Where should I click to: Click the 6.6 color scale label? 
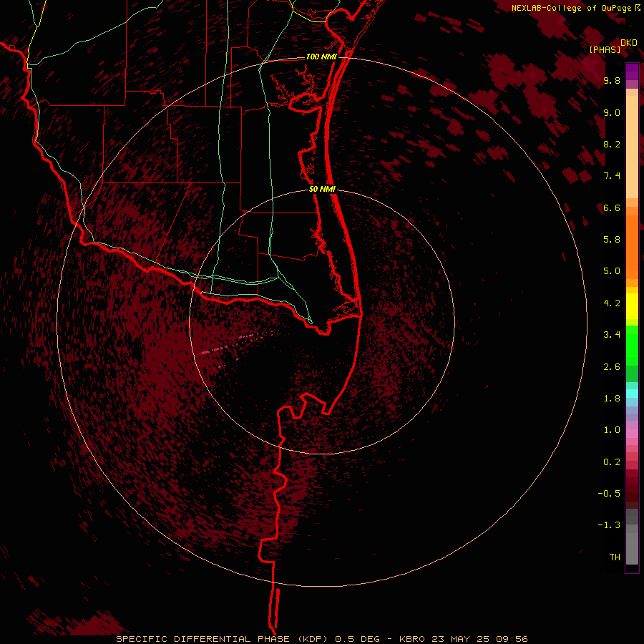(x=612, y=208)
